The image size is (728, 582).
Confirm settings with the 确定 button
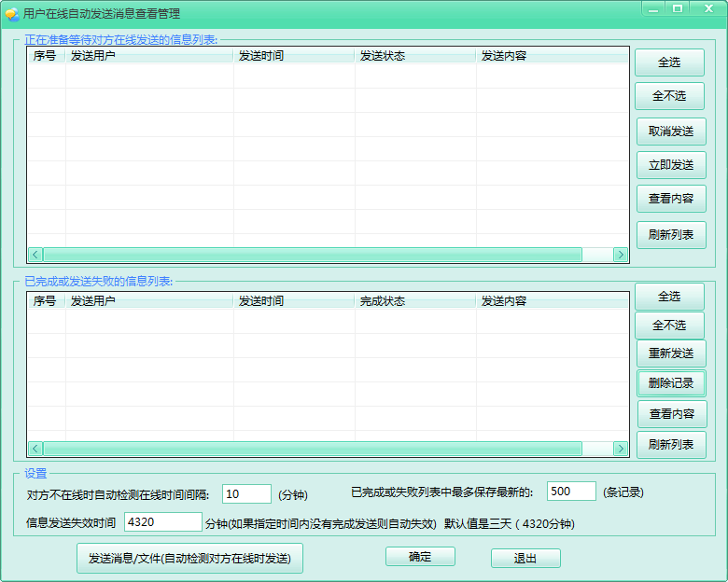(420, 557)
